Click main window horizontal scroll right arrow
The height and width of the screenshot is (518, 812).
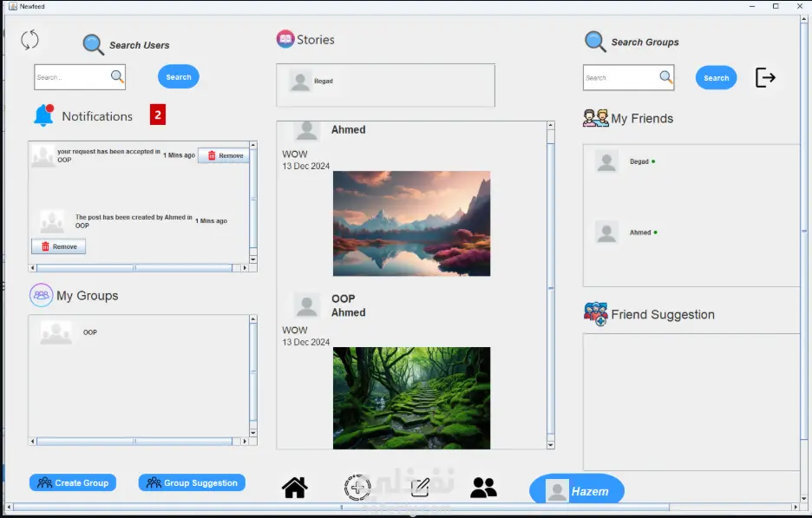pyautogui.click(x=796, y=507)
